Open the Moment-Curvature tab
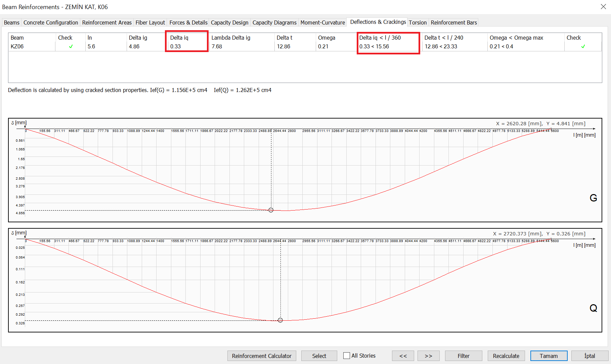 pos(322,22)
